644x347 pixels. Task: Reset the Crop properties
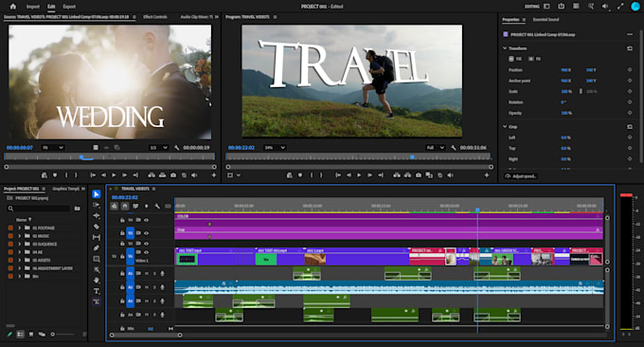tap(630, 127)
